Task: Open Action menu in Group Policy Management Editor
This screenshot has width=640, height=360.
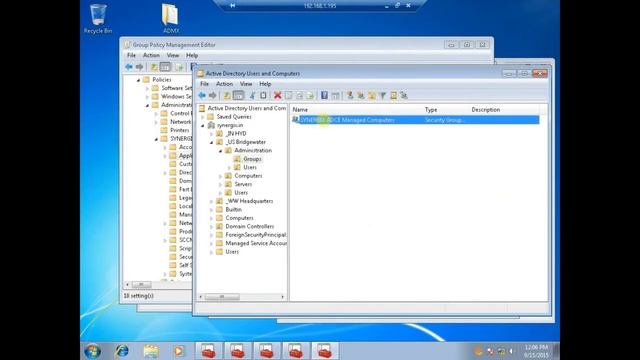Action: (151, 55)
